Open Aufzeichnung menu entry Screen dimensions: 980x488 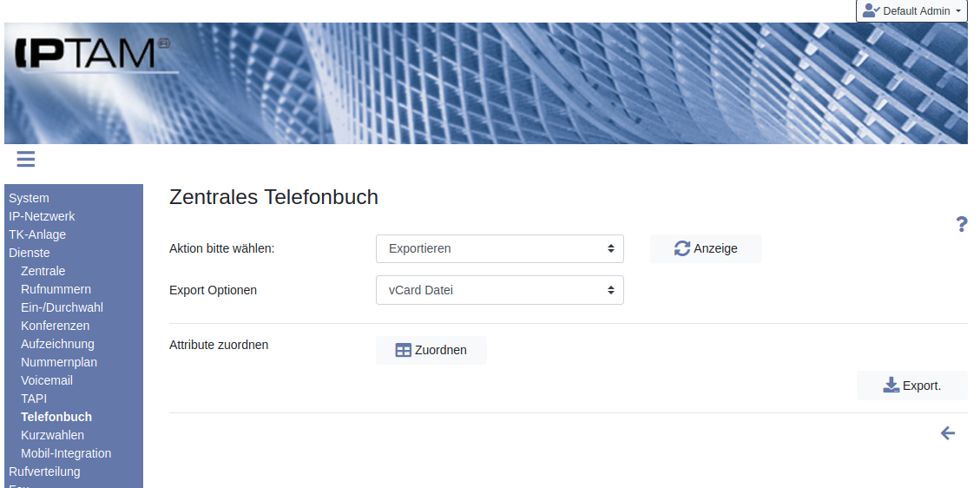57,344
